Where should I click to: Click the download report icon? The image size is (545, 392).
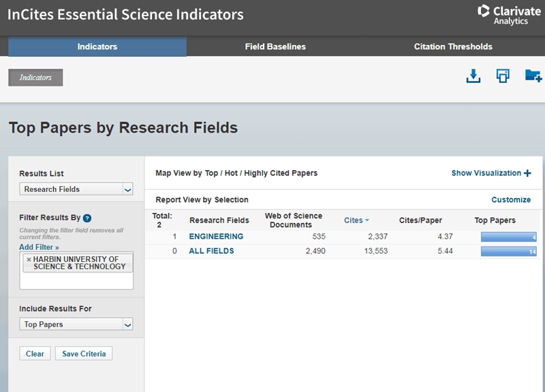(x=473, y=76)
